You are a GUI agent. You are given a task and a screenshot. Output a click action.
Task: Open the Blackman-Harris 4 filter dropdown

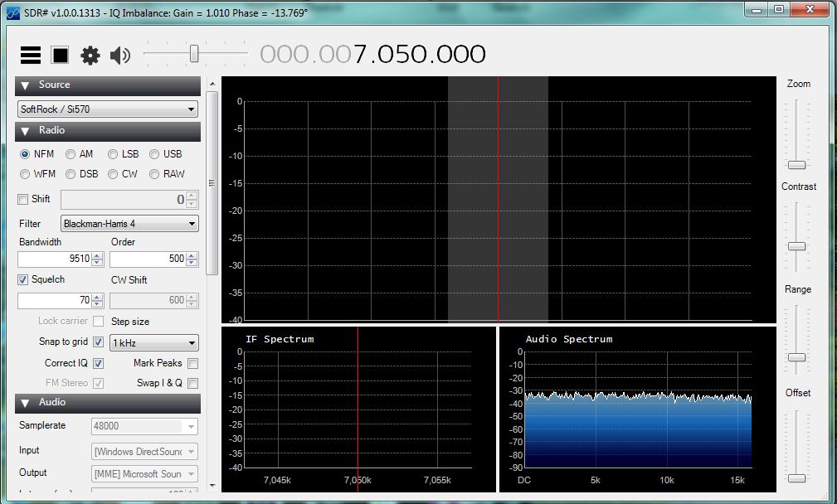129,224
